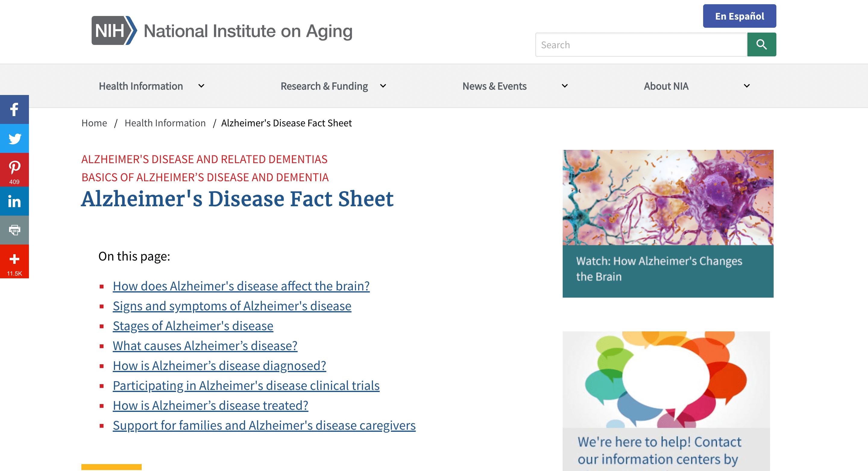
Task: Open neuron image video thumbnail
Action: (668, 198)
